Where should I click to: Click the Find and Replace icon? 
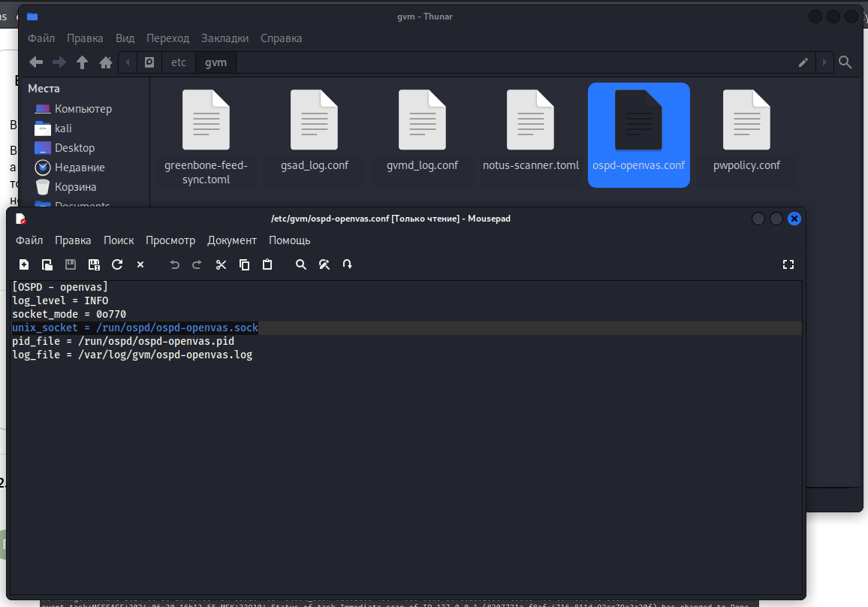pyautogui.click(x=324, y=264)
